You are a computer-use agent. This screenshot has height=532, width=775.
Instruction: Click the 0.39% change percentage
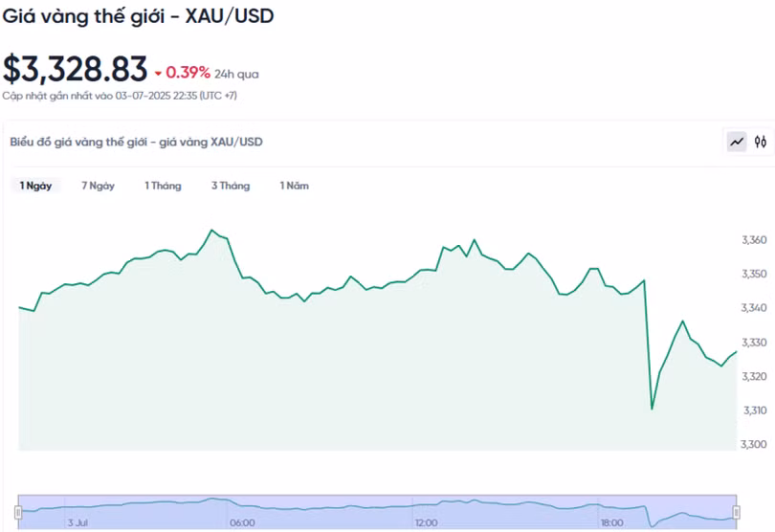pos(188,73)
